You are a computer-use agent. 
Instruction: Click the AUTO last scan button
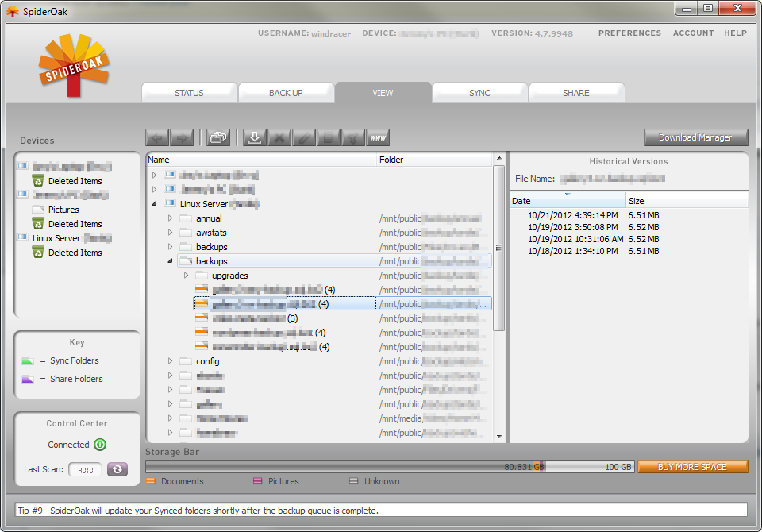pyautogui.click(x=85, y=470)
